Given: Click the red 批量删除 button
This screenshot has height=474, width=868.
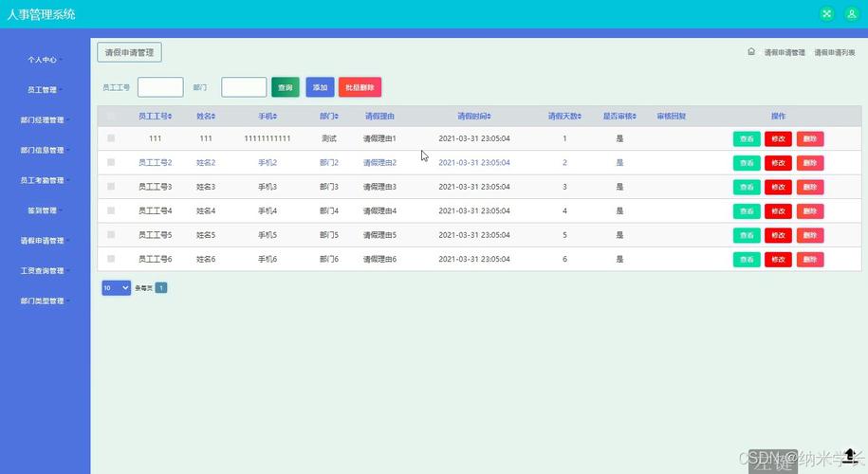Looking at the screenshot, I should pos(360,87).
